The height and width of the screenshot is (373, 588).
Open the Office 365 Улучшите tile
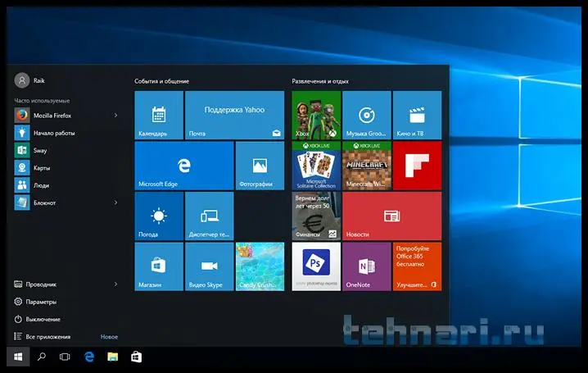pyautogui.click(x=417, y=266)
